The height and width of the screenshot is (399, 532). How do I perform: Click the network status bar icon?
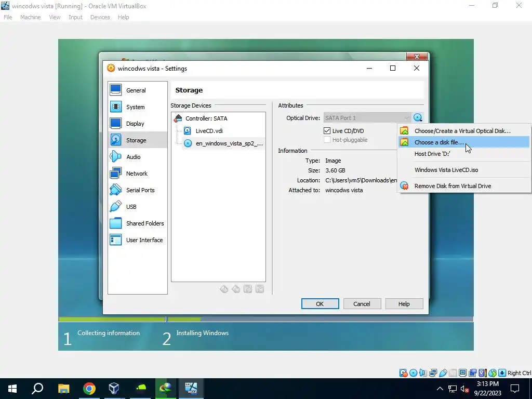433,373
